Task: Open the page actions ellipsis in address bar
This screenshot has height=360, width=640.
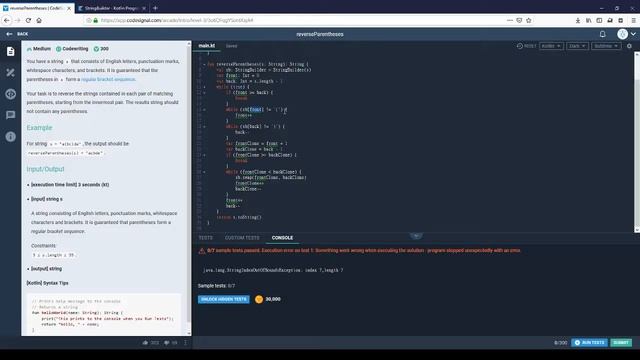Action: click(x=510, y=20)
